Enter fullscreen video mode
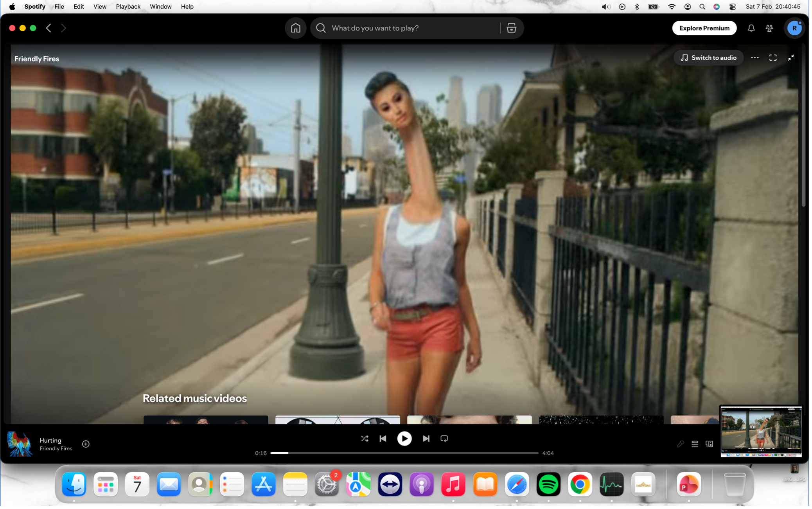Image resolution: width=812 pixels, height=509 pixels. pyautogui.click(x=773, y=58)
